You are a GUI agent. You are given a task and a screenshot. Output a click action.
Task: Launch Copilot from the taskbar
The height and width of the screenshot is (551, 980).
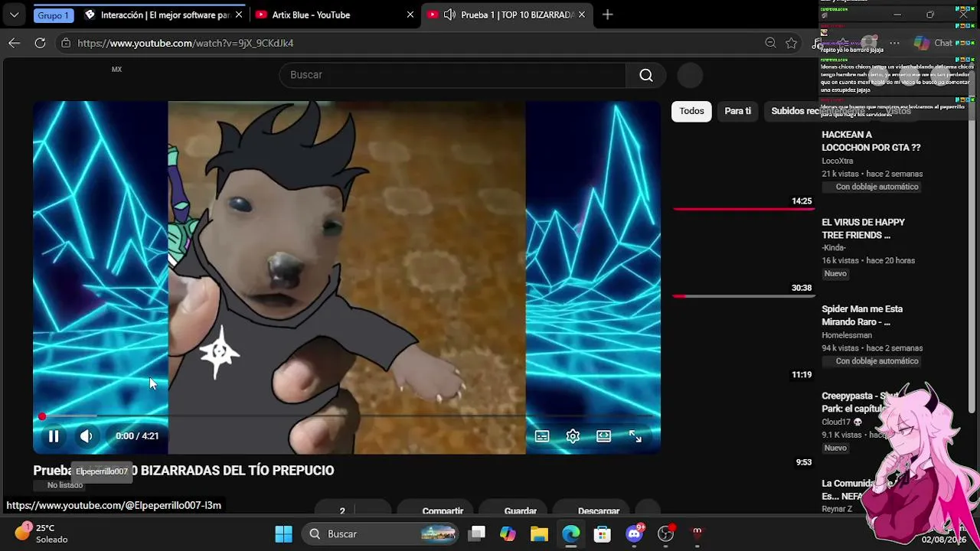[x=508, y=534]
